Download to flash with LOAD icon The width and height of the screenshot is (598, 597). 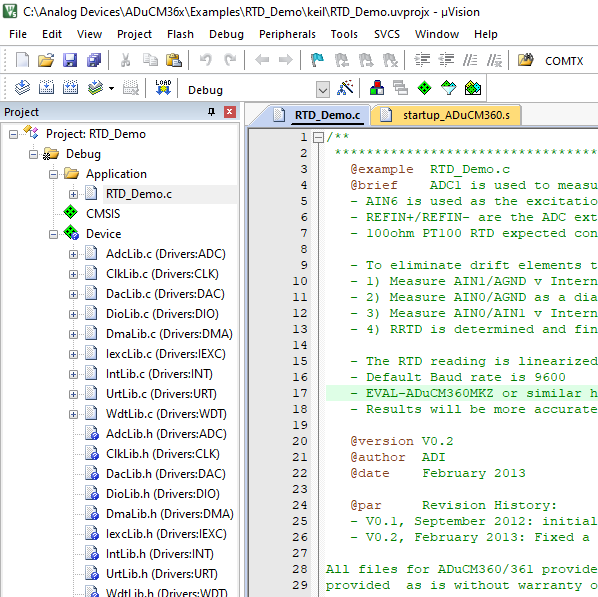pos(163,87)
